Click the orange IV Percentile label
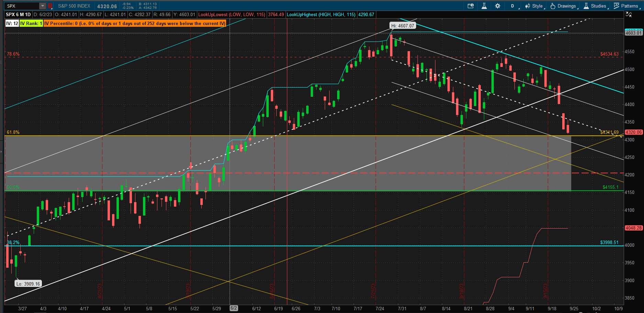Screen dimensions: 644x313 tap(135, 23)
